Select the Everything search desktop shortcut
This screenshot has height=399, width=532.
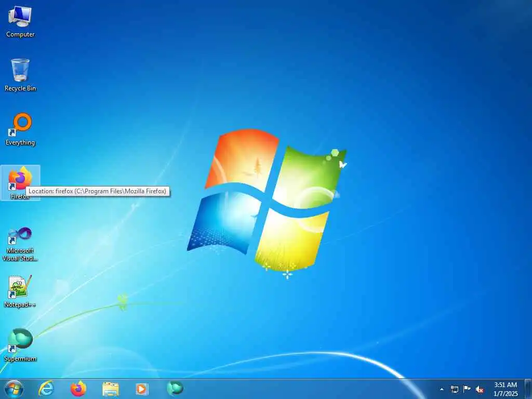point(20,129)
